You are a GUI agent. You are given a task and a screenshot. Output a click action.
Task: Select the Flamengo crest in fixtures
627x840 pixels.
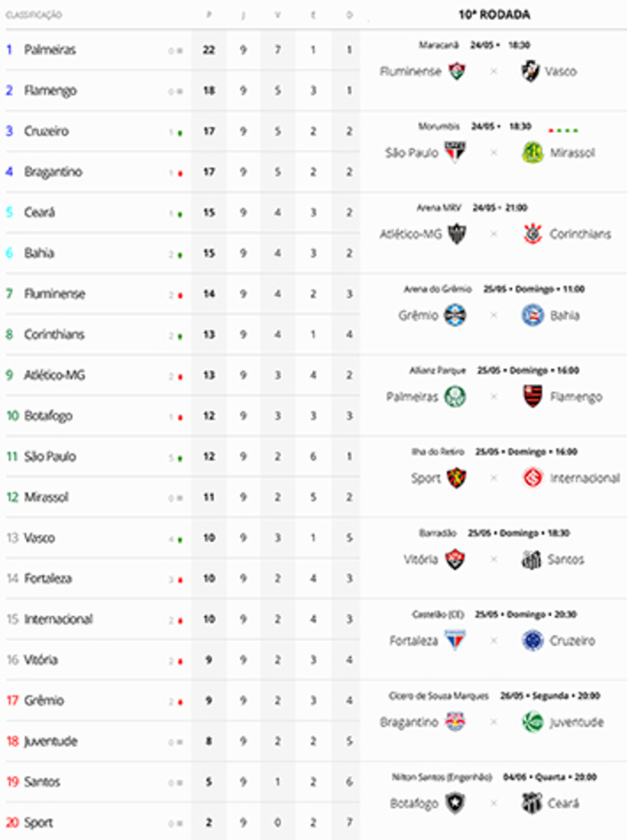tap(533, 397)
